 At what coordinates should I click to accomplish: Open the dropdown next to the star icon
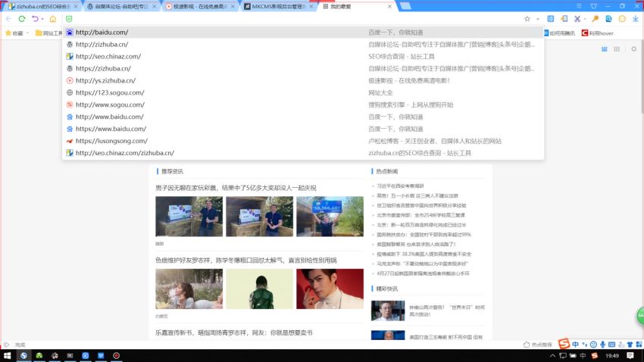coord(538,19)
